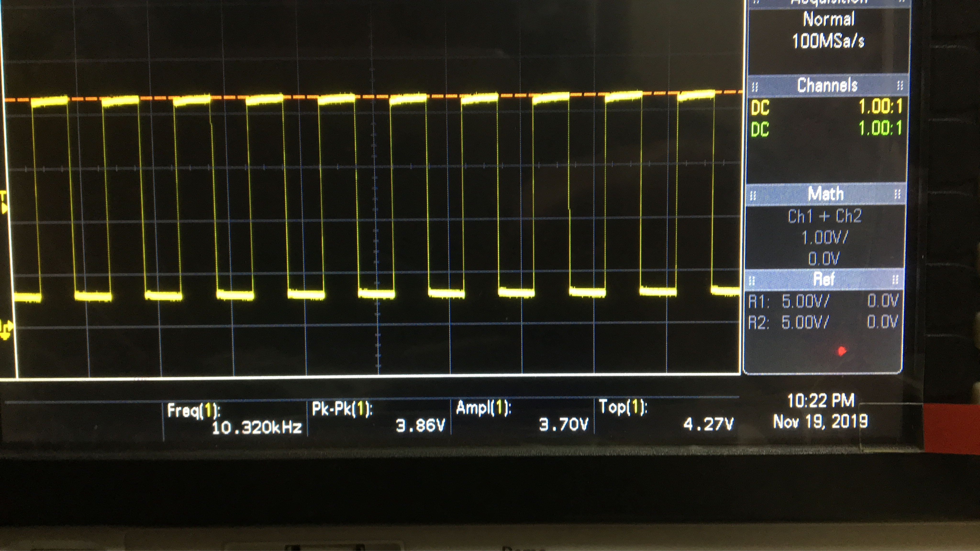Toggle the green channel 2 DC coupling
The image size is (980, 551).
760,129
